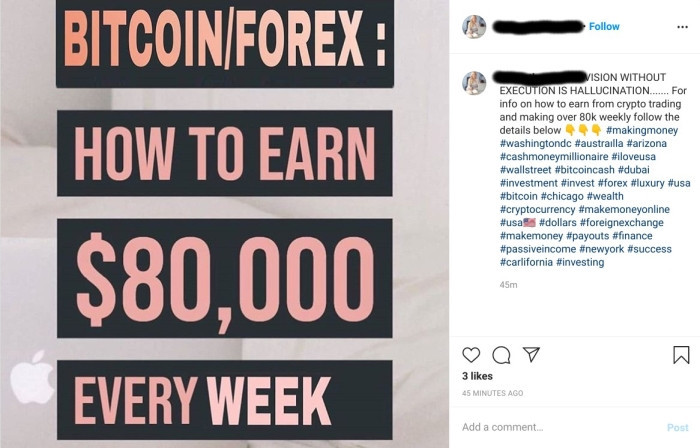
Task: Like the post with heart icon
Action: [471, 355]
